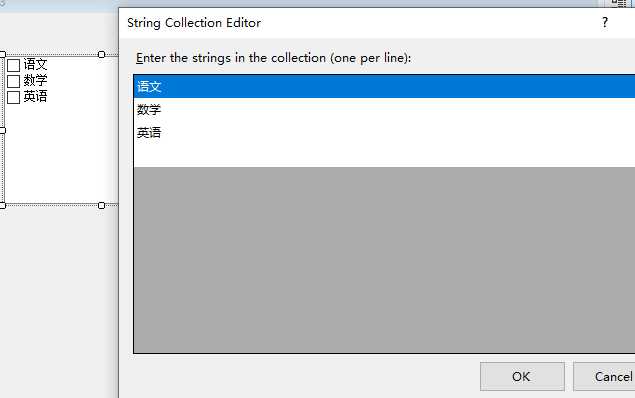Select the 语文 item text in checked list

click(x=35, y=64)
